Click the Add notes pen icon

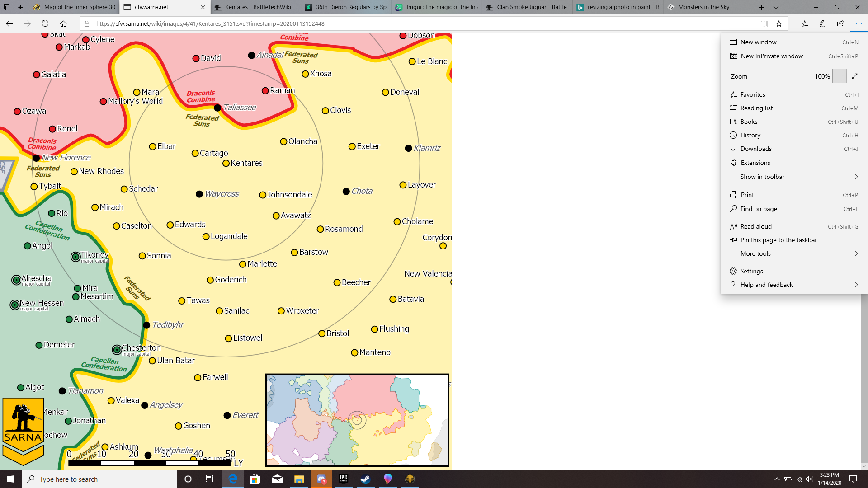point(823,24)
